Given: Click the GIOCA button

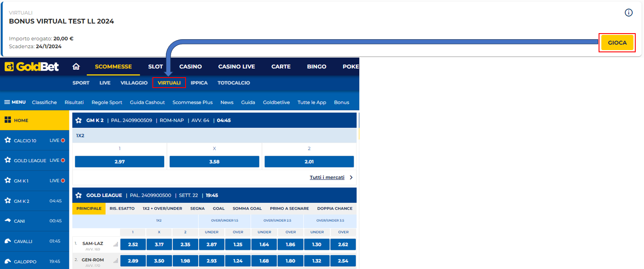Looking at the screenshot, I should click(x=617, y=43).
